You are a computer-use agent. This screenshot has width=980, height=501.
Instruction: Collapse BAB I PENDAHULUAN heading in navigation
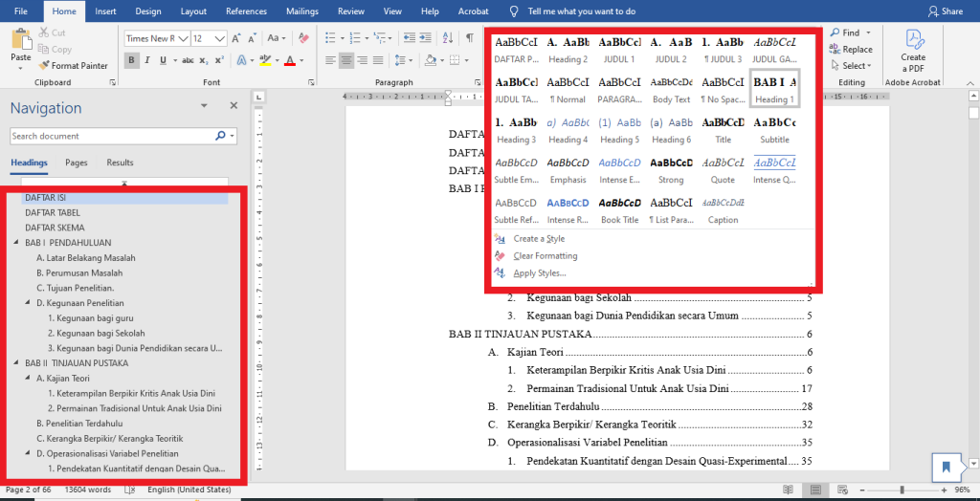click(16, 243)
